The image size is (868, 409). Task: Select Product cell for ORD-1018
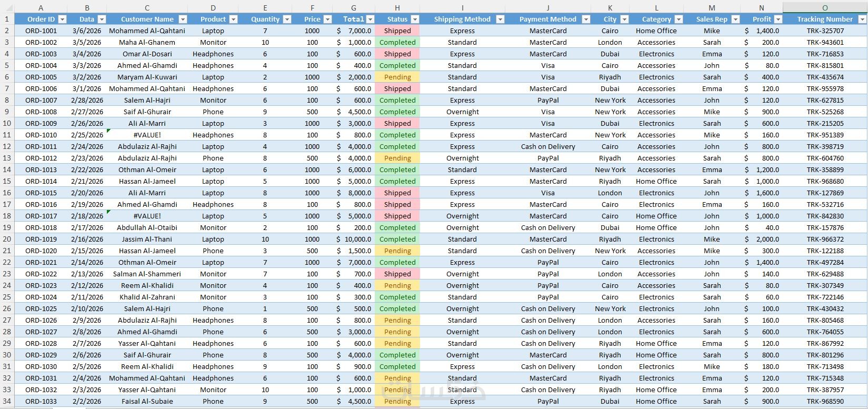(x=213, y=227)
